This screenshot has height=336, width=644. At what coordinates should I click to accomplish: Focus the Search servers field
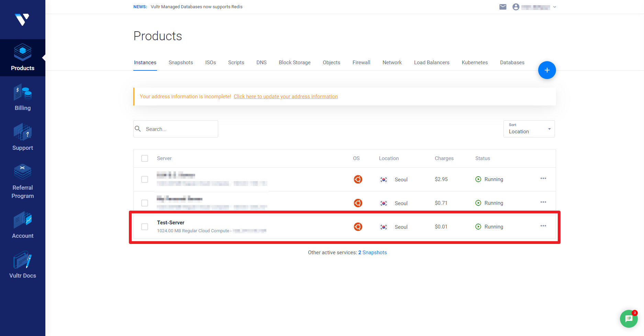point(176,129)
